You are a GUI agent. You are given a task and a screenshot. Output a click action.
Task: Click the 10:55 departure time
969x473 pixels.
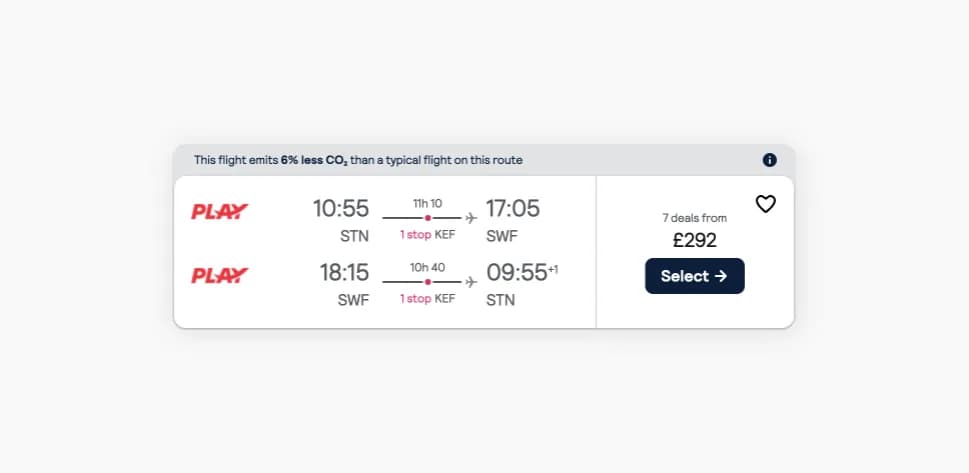coord(341,209)
